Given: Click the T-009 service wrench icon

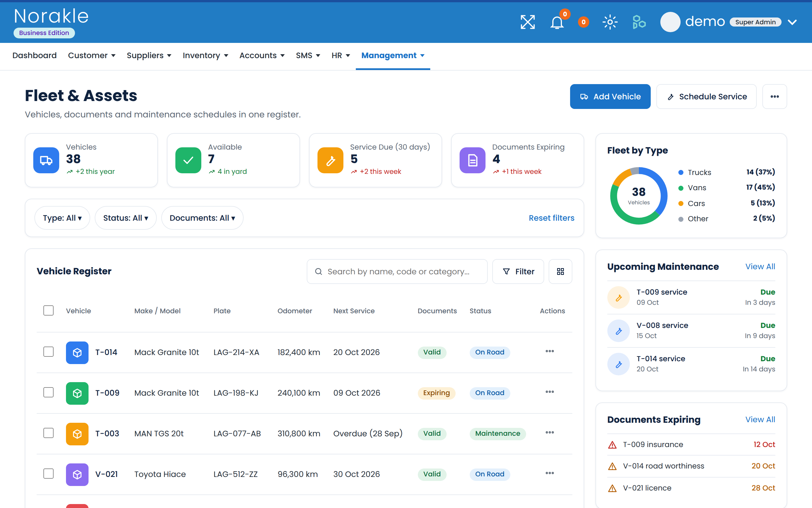Looking at the screenshot, I should pyautogui.click(x=618, y=298).
